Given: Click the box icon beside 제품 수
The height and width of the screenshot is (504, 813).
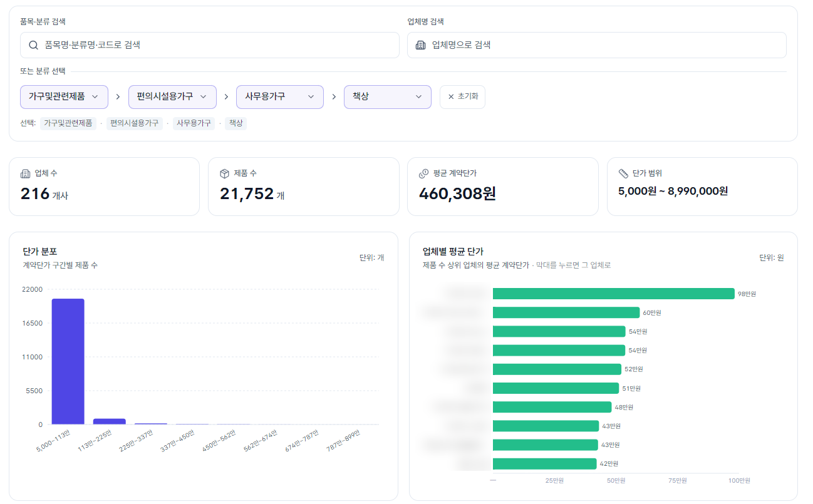Looking at the screenshot, I should (x=224, y=173).
